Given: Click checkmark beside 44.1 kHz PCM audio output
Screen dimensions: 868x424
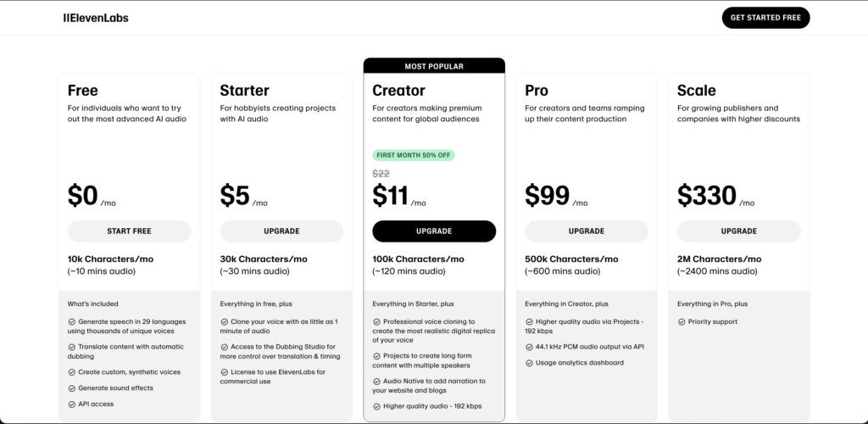Looking at the screenshot, I should click(x=529, y=347).
